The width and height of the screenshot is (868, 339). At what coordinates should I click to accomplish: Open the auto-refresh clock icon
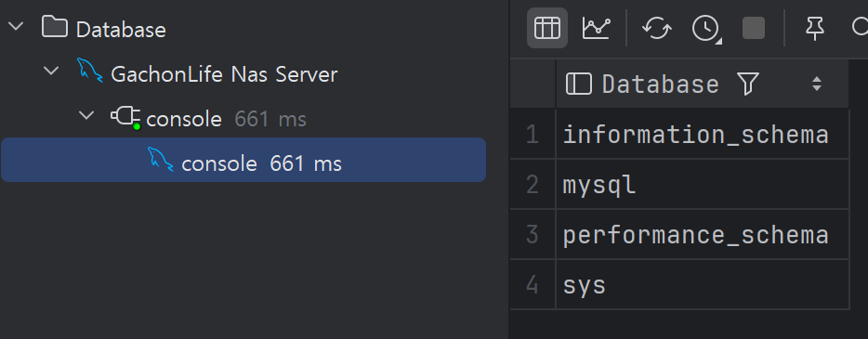tap(706, 28)
